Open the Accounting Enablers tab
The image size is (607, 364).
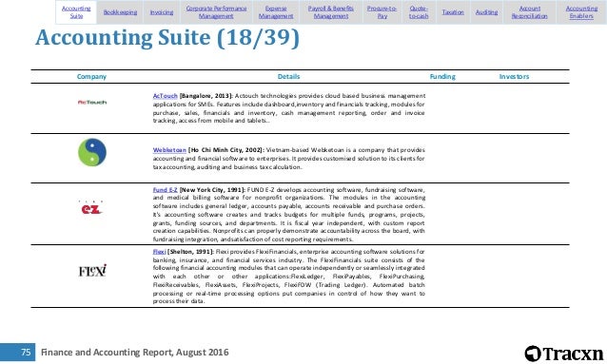pyautogui.click(x=581, y=12)
